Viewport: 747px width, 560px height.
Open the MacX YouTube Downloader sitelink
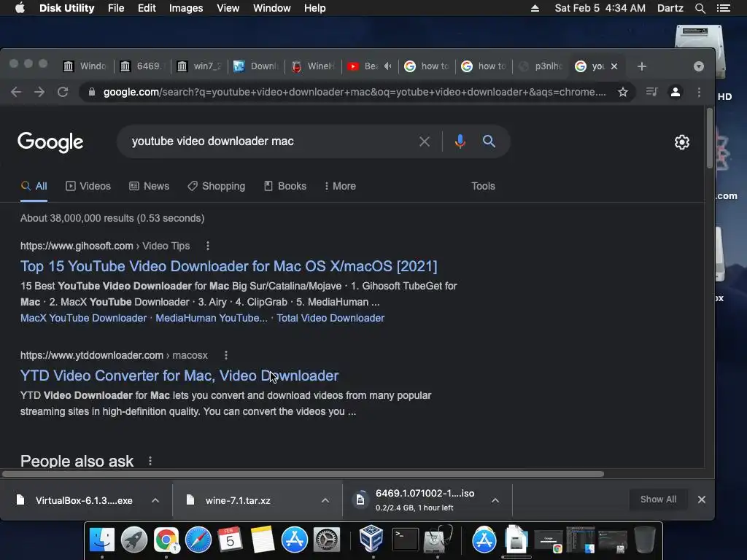pyautogui.click(x=83, y=318)
